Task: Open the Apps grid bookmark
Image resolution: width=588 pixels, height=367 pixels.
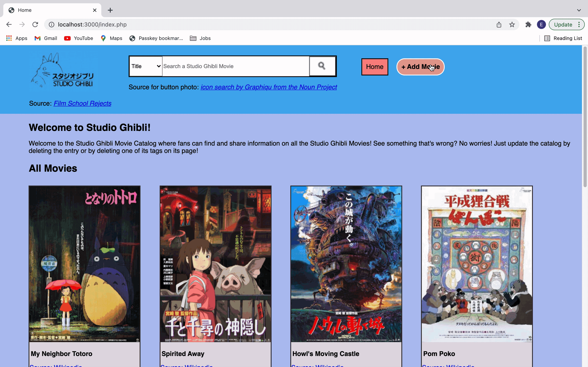Action: tap(17, 38)
